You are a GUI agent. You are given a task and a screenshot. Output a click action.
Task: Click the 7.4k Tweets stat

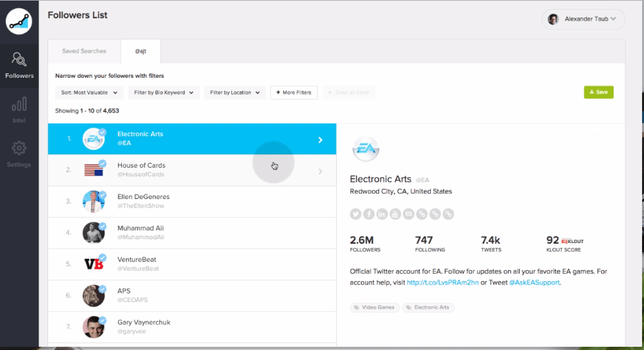pyautogui.click(x=491, y=244)
